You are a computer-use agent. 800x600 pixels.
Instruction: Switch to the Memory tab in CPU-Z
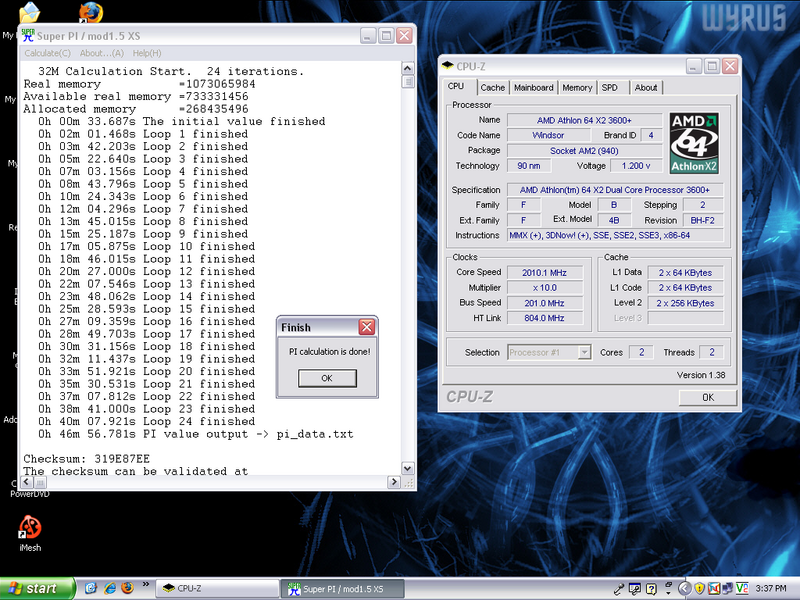click(x=577, y=88)
